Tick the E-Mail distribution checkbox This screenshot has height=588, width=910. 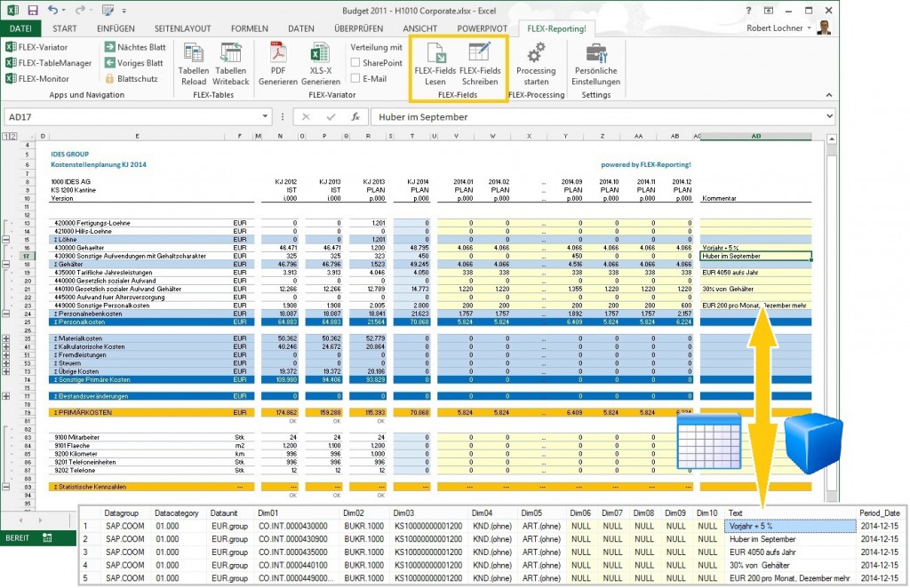pyautogui.click(x=355, y=78)
